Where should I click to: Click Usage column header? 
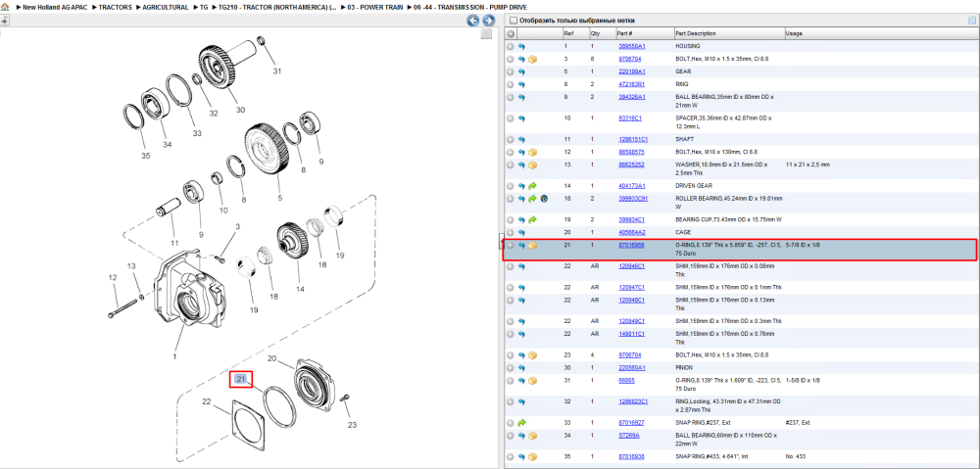click(x=794, y=33)
